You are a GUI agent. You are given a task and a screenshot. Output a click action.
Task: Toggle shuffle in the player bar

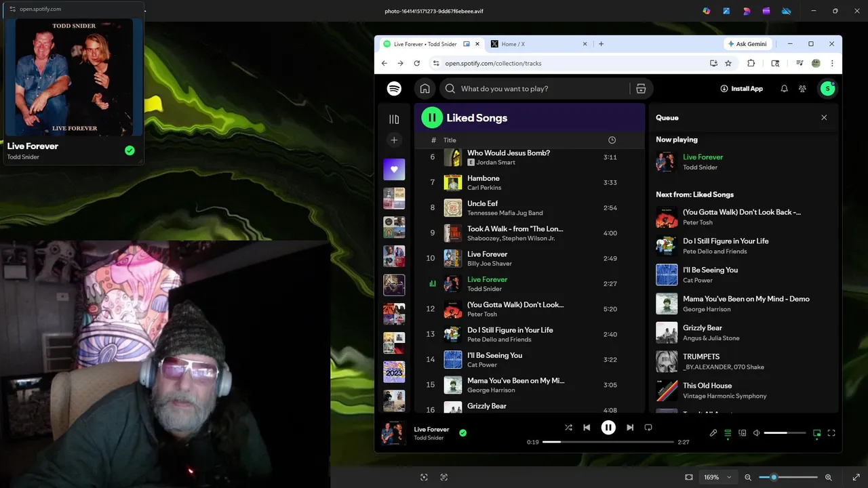point(568,428)
